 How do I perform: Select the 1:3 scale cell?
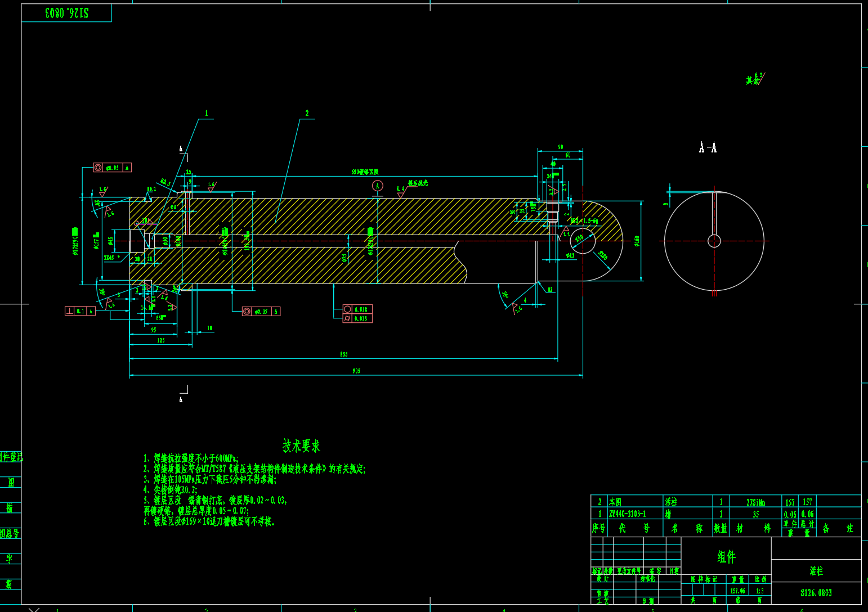(x=760, y=591)
